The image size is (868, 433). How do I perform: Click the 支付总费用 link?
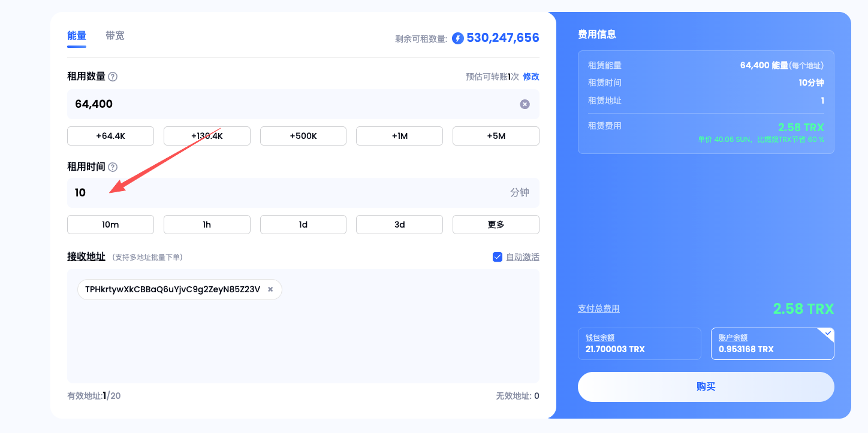(598, 308)
